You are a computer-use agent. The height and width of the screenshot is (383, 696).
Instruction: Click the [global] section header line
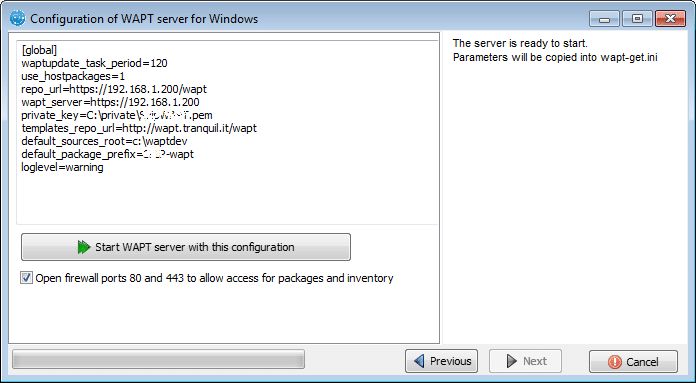39,50
